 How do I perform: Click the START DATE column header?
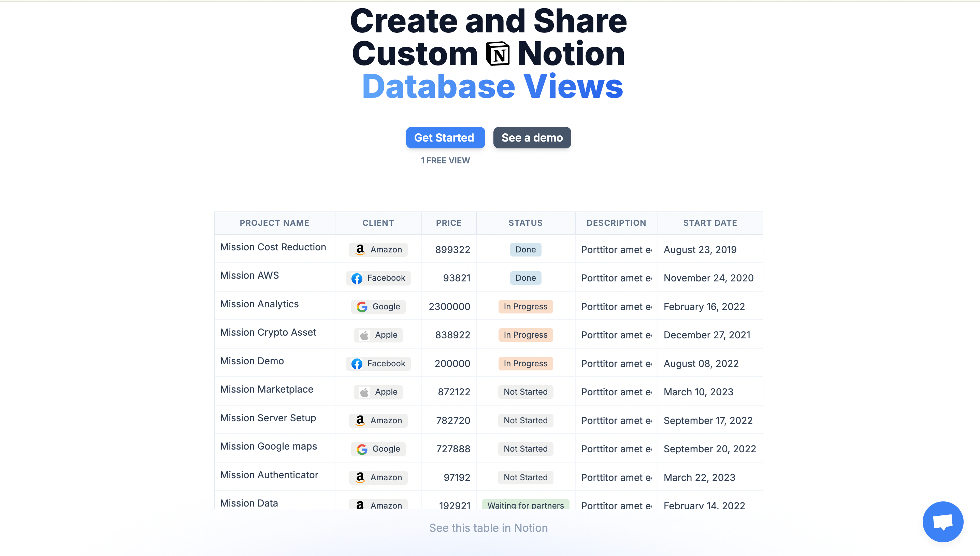(x=710, y=223)
